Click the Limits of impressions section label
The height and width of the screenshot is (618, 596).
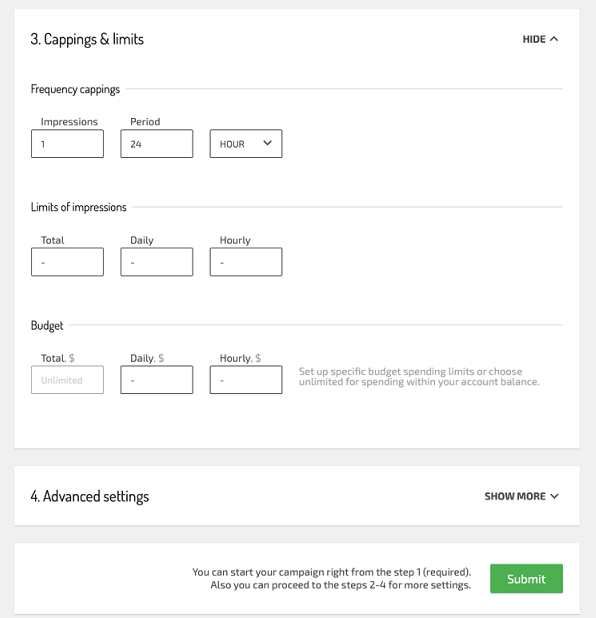pyautogui.click(x=78, y=207)
